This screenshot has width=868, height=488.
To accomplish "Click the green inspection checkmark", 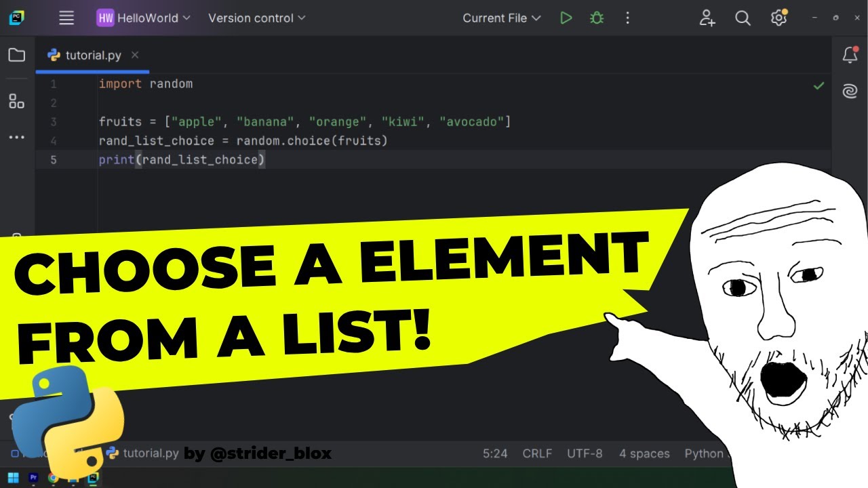I will point(819,85).
